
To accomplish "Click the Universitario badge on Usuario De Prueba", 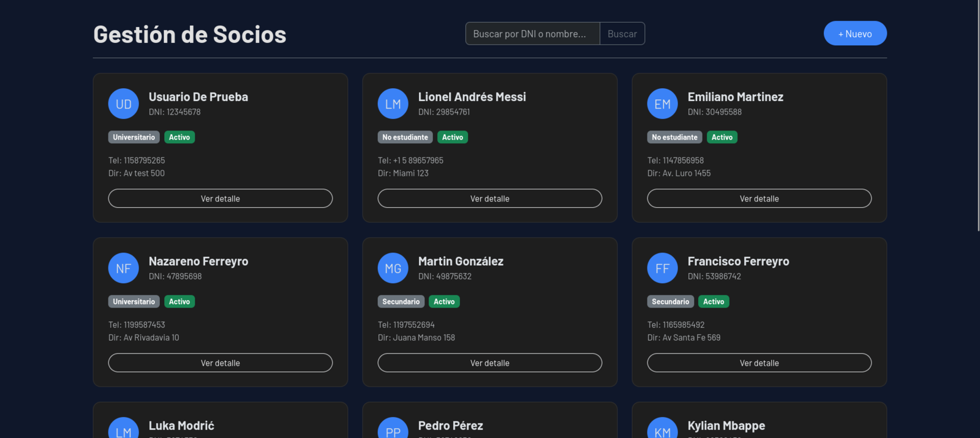I will coord(134,137).
